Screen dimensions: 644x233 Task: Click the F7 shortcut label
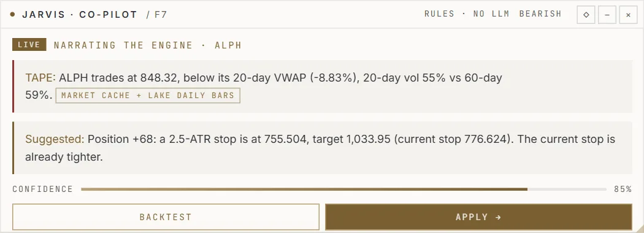point(156,15)
